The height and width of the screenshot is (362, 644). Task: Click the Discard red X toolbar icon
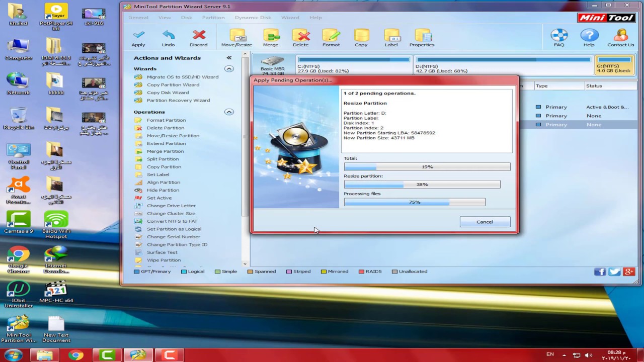coord(199,38)
